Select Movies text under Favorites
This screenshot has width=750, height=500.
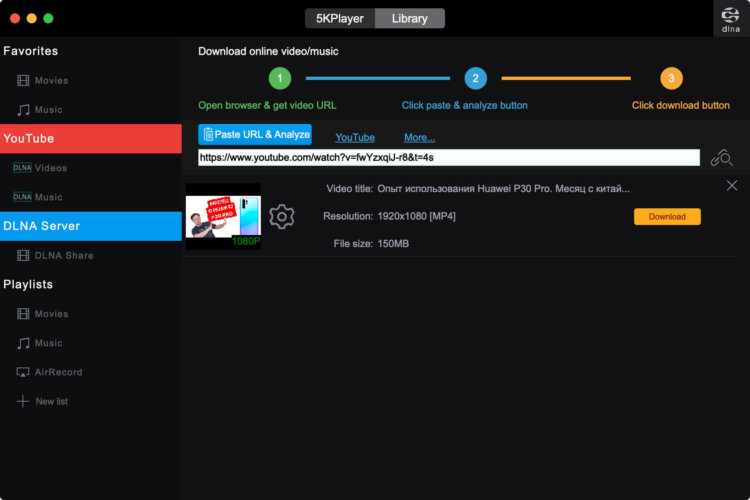[52, 81]
